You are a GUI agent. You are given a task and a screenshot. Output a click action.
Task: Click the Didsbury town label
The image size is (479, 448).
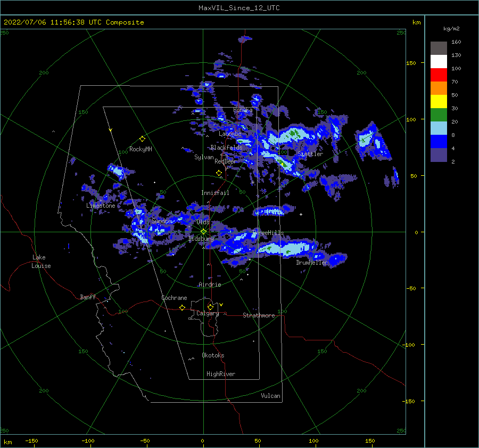coord(201,239)
